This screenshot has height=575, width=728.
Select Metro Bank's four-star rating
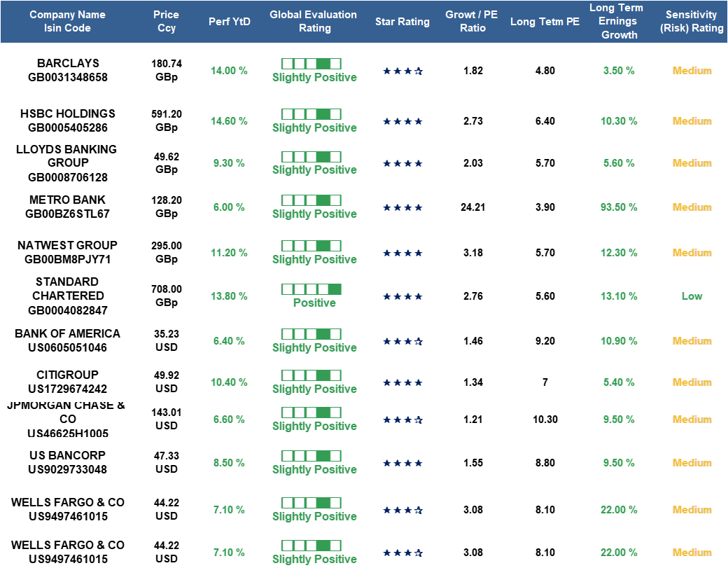click(x=402, y=207)
